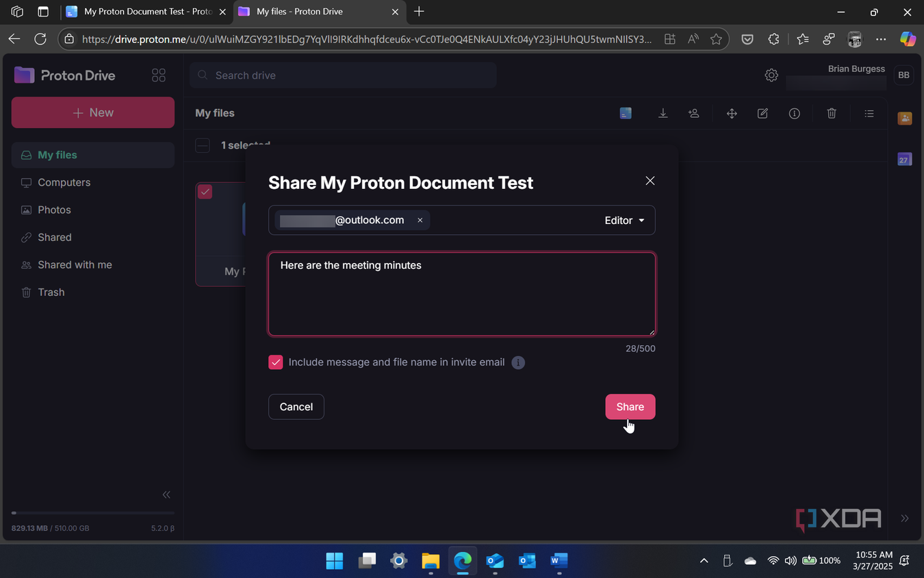Open Proton Drive settings gear

coord(771,75)
